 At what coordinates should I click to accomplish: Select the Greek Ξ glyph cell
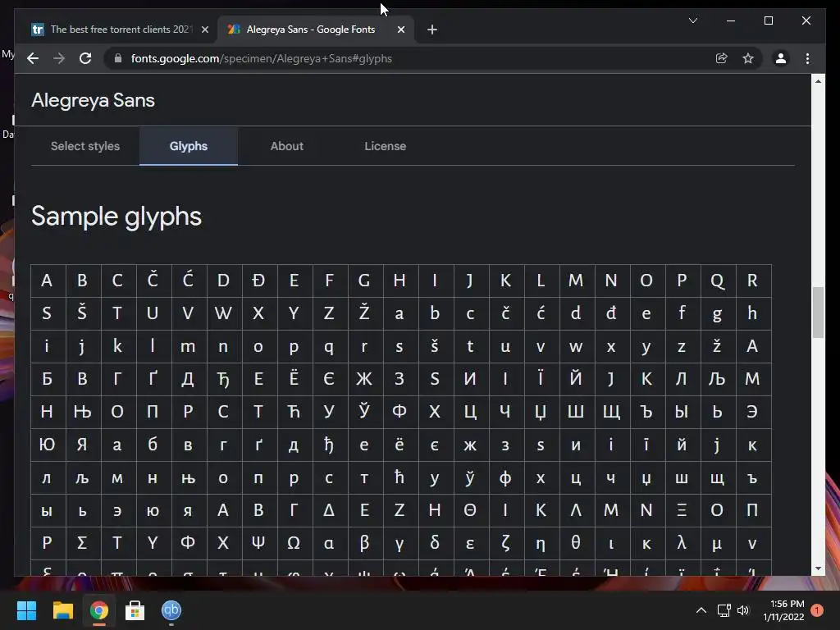[682, 510]
